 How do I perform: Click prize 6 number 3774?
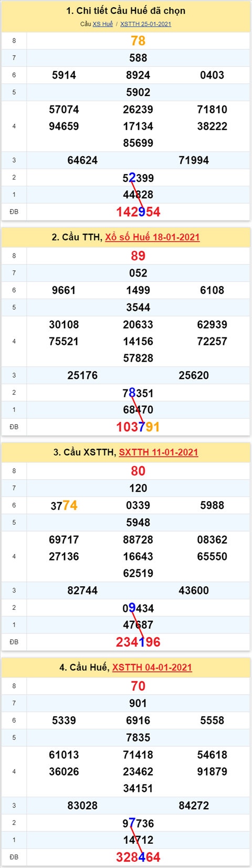[x=64, y=505]
